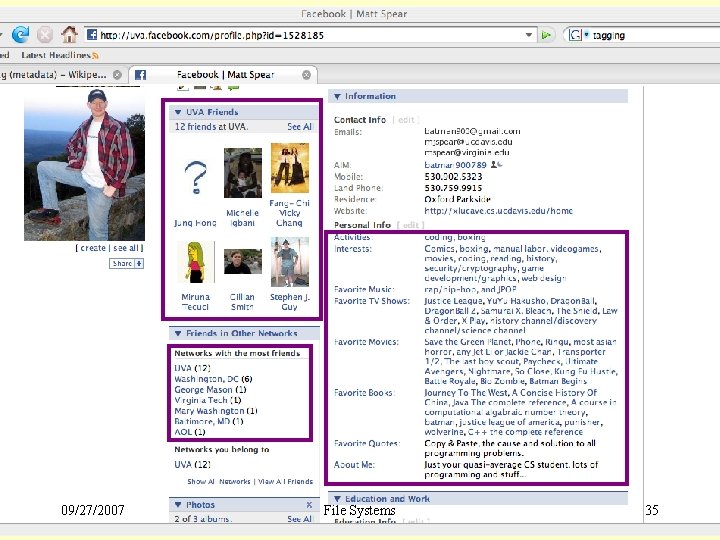Click Show All Networks link
This screenshot has height=540, width=720.
[x=219, y=481]
